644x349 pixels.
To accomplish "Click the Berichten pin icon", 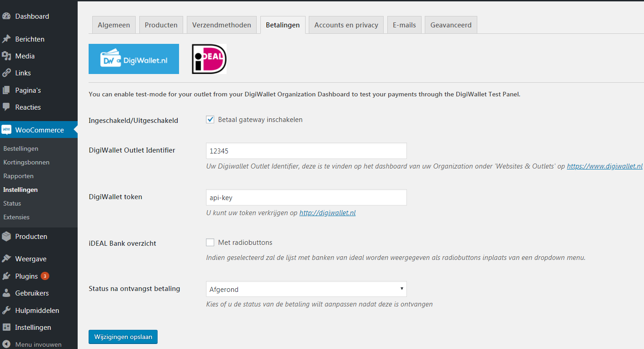I will (6, 39).
